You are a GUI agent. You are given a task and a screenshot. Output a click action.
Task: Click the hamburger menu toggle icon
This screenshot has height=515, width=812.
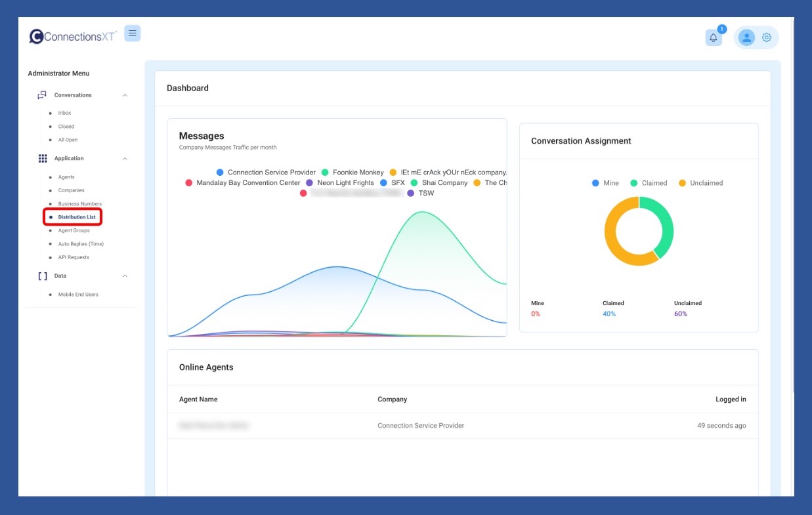[x=132, y=33]
